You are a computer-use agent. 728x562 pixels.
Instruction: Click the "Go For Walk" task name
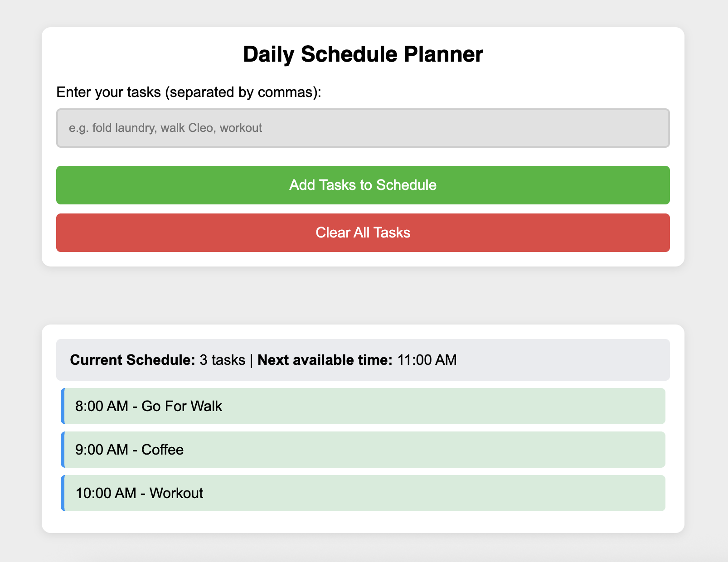[182, 406]
